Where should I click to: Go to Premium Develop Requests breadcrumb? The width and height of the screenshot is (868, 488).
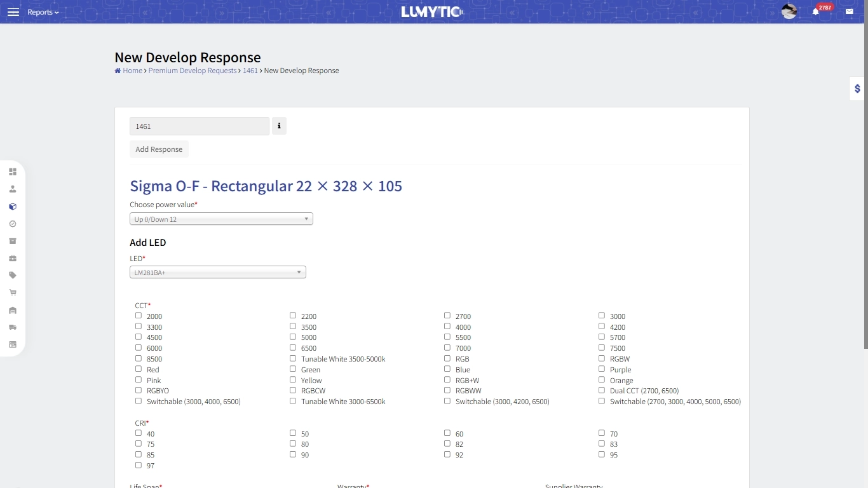(192, 71)
